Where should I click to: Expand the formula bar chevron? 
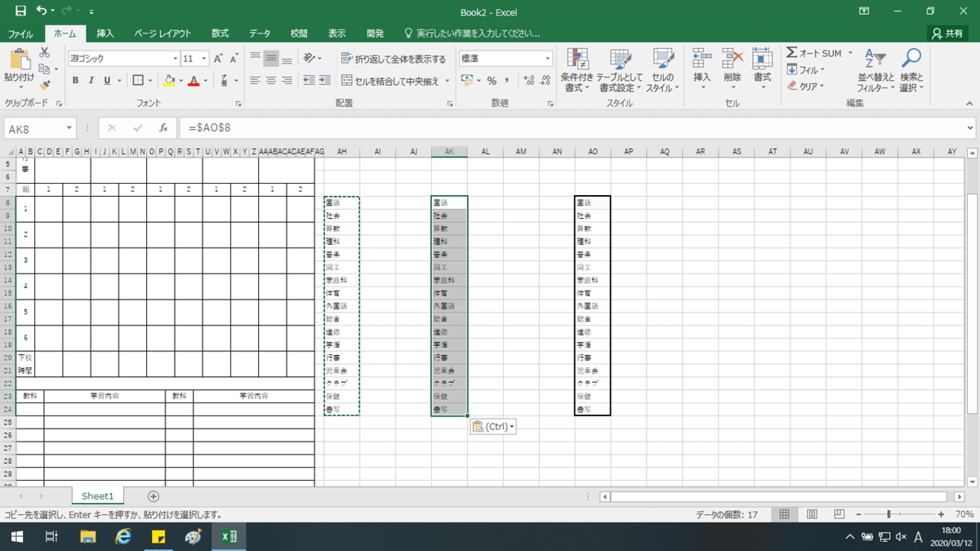click(x=969, y=128)
